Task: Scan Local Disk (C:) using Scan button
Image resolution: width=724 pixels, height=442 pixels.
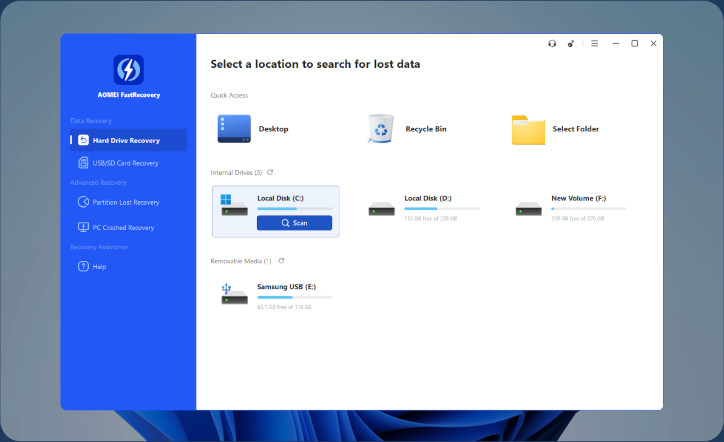Action: [294, 223]
